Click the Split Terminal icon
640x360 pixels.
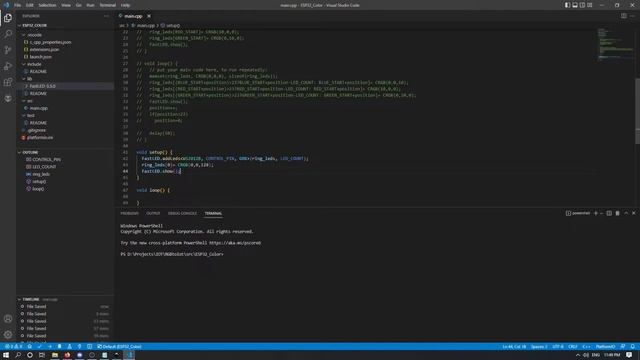609,213
